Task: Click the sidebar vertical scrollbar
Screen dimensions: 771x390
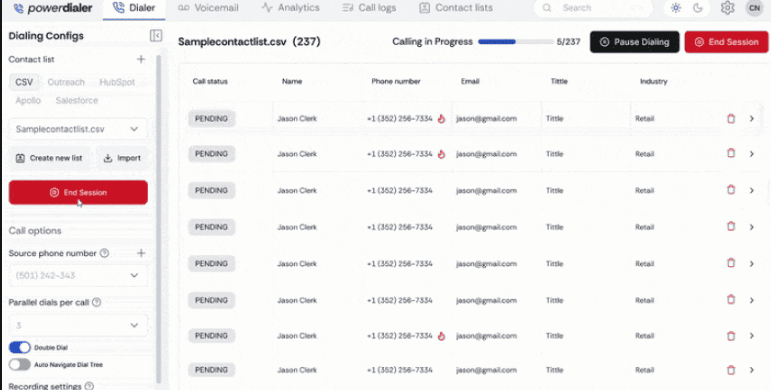Action: pyautogui.click(x=158, y=219)
